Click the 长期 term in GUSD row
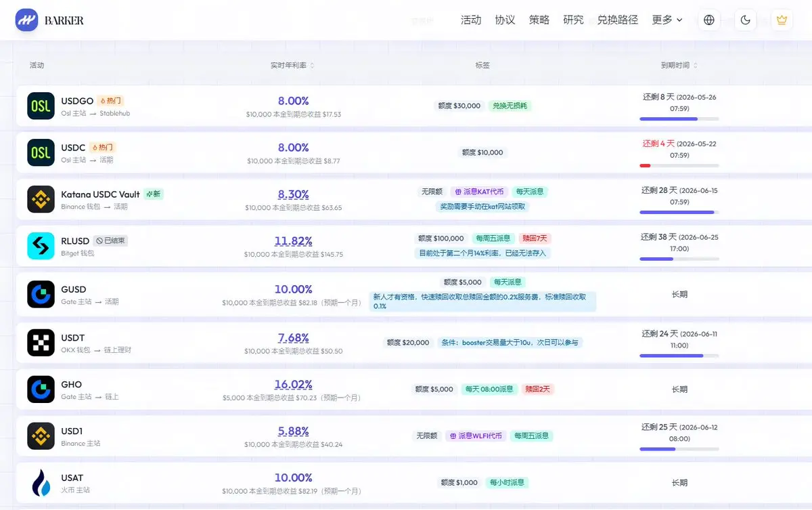 point(679,295)
